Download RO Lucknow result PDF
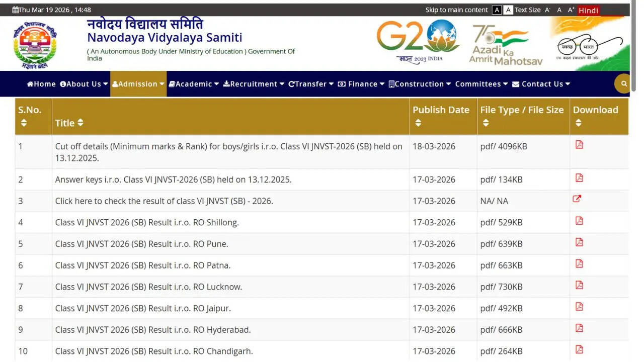The image size is (644, 362). point(579,285)
